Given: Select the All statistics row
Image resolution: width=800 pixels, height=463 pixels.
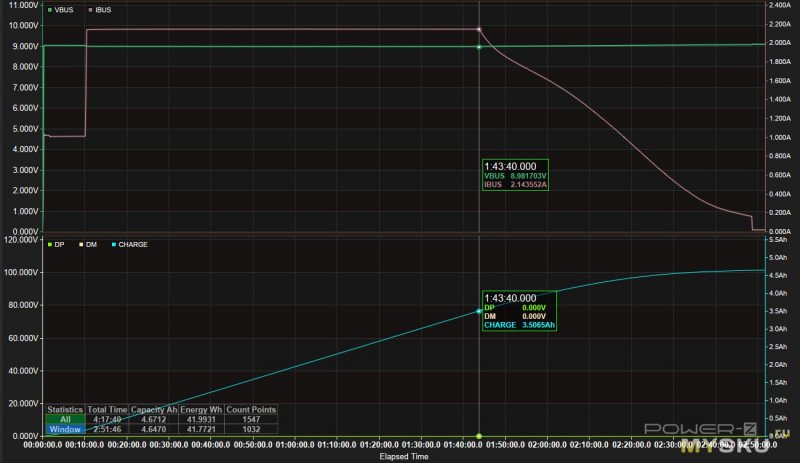Looking at the screenshot, I should [65, 419].
